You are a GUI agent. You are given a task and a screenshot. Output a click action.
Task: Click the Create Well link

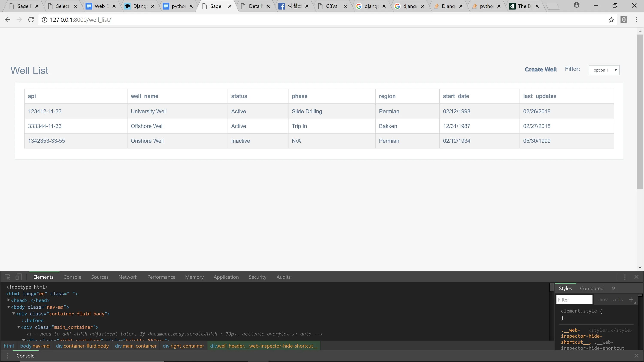tap(541, 69)
